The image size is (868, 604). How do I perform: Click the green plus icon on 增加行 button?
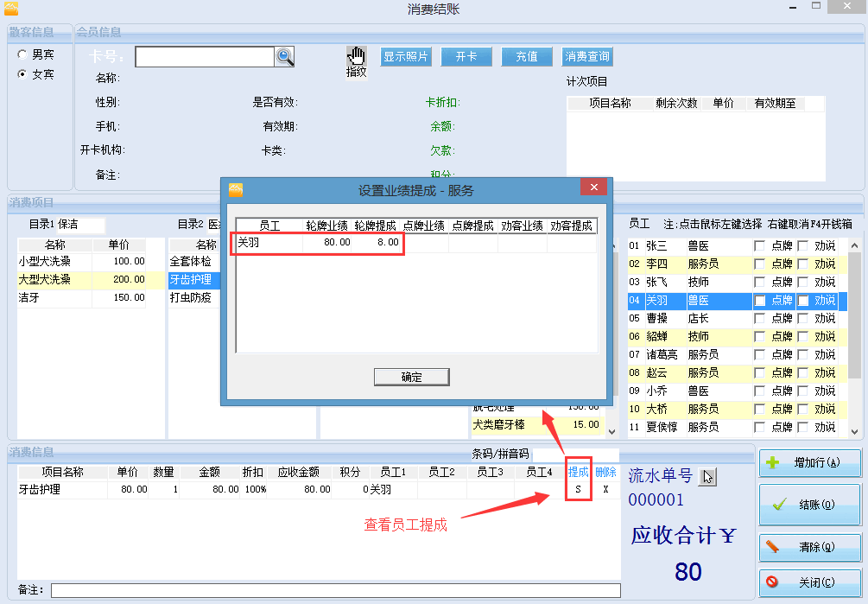coord(773,464)
